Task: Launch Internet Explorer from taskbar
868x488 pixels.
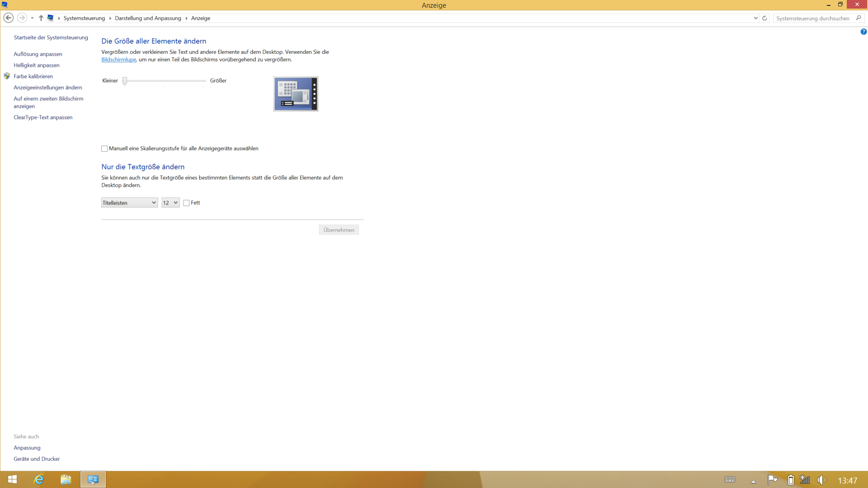Action: pyautogui.click(x=39, y=479)
